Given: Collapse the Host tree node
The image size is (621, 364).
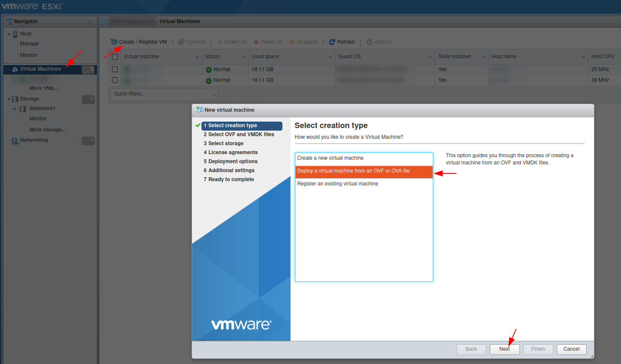Looking at the screenshot, I should pyautogui.click(x=9, y=34).
